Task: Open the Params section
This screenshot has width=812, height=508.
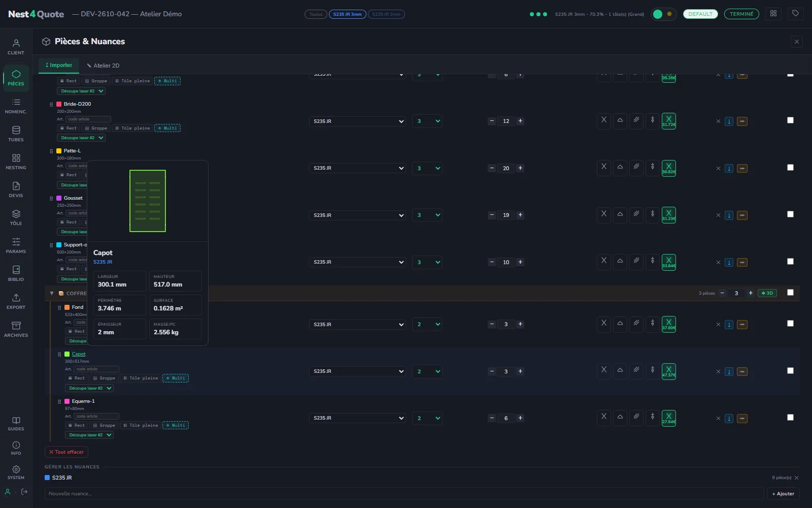Action: coord(16,246)
